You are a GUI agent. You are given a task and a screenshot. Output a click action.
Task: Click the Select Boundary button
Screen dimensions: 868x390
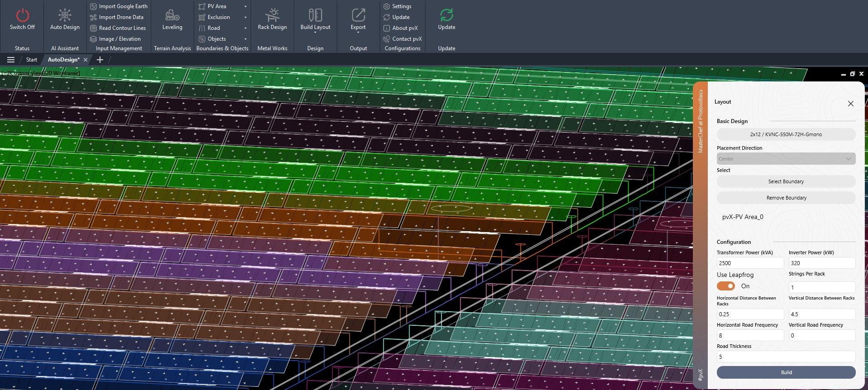pyautogui.click(x=786, y=181)
